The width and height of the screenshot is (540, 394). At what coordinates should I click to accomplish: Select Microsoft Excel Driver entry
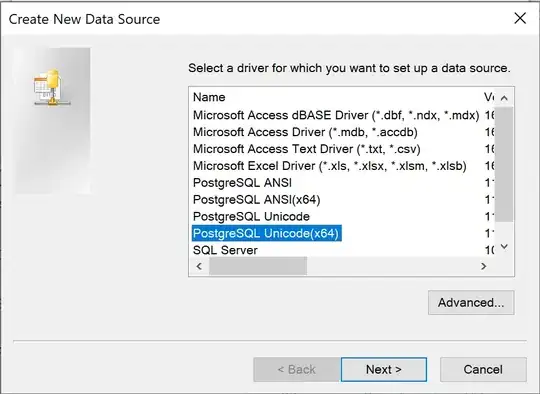pyautogui.click(x=330, y=166)
